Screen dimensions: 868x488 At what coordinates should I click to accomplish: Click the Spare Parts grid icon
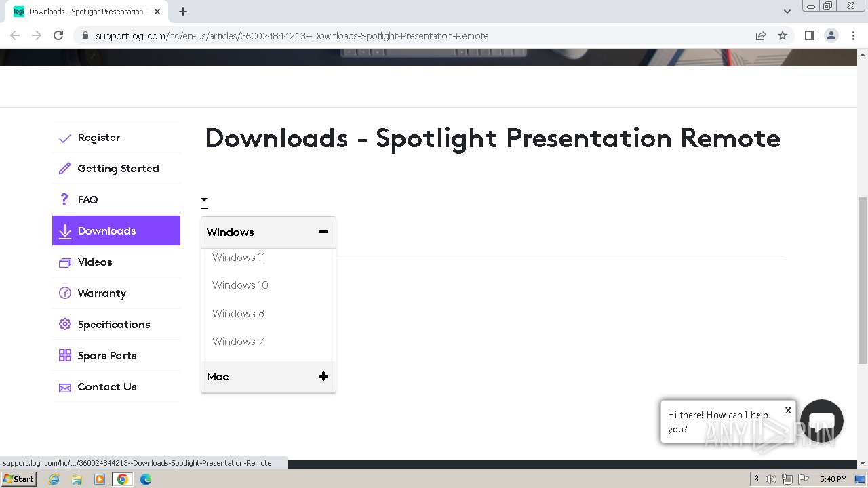[65, 356]
